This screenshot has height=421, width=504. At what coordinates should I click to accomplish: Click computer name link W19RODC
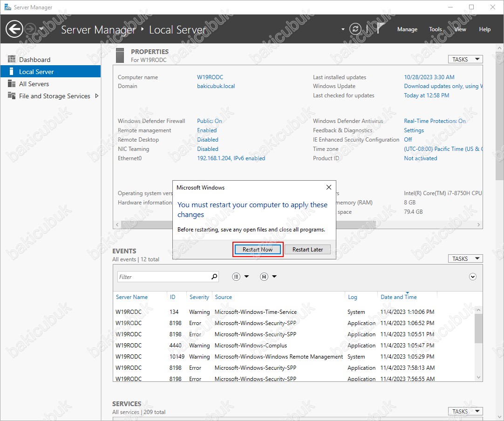210,77
